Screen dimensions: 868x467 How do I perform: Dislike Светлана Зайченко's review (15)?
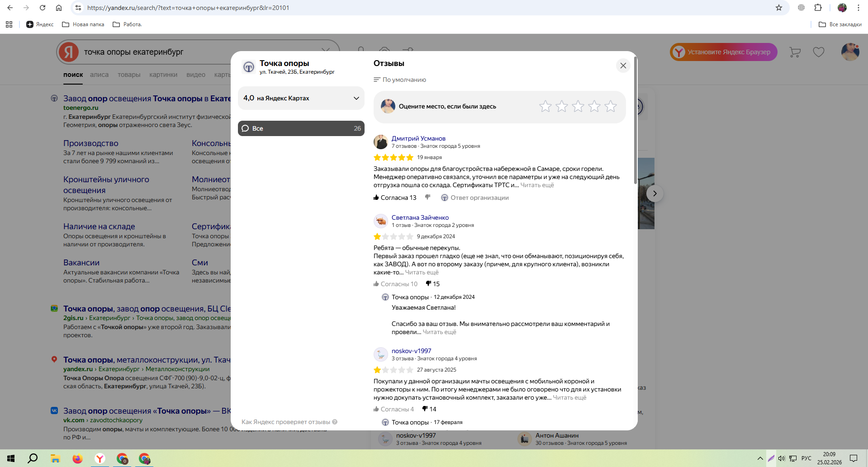[432, 284]
